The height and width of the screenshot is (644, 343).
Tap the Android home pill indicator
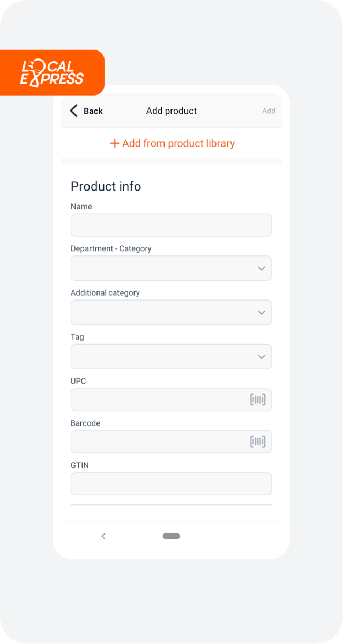(x=171, y=536)
